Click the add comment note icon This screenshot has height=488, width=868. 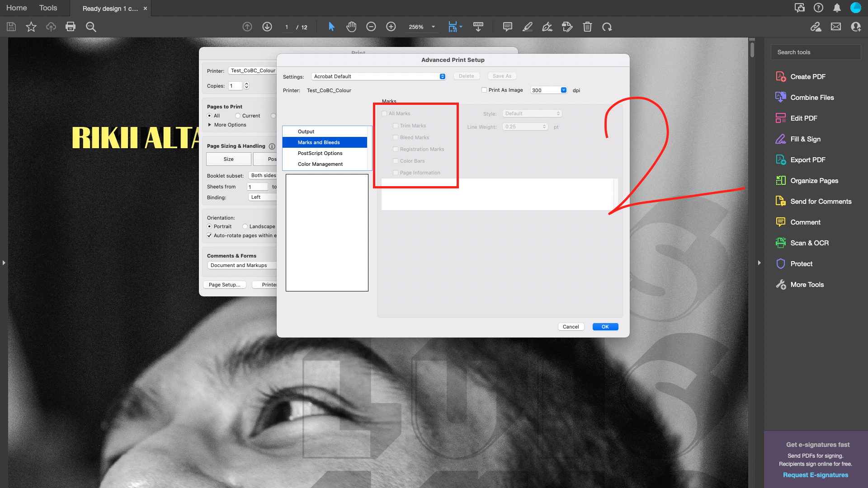(508, 27)
